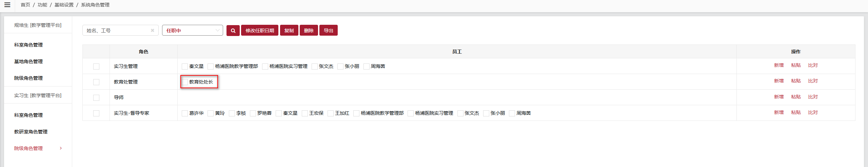Open 院级角色管理 under 规培生 section
This screenshot has height=167, width=868.
point(28,78)
